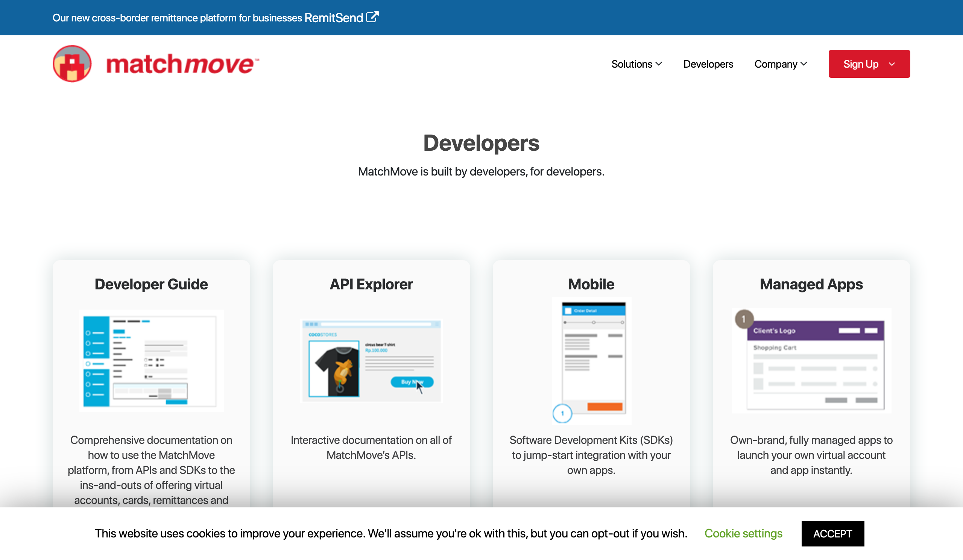Viewport: 963px width, 560px height.
Task: Expand the Company menu chevron
Action: (804, 64)
